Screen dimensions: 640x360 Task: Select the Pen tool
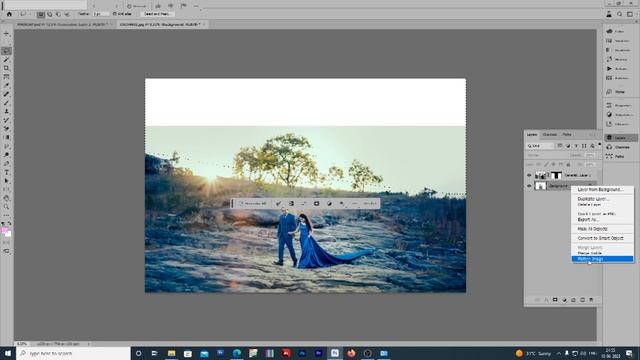6,163
